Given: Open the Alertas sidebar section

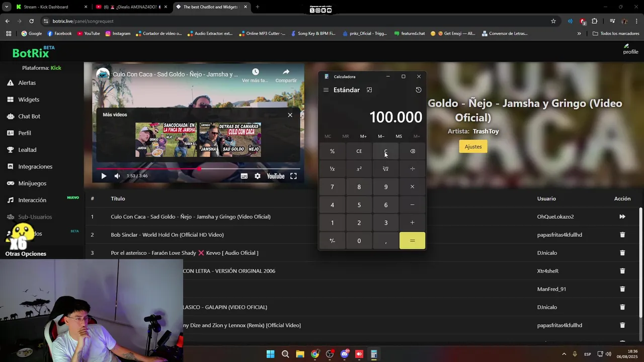Looking at the screenshot, I should tap(22, 82).
